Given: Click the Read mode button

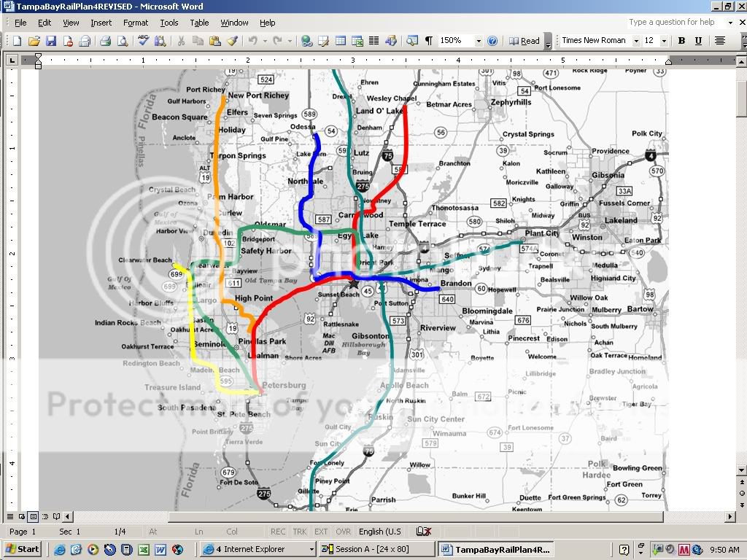Looking at the screenshot, I should coord(527,41).
